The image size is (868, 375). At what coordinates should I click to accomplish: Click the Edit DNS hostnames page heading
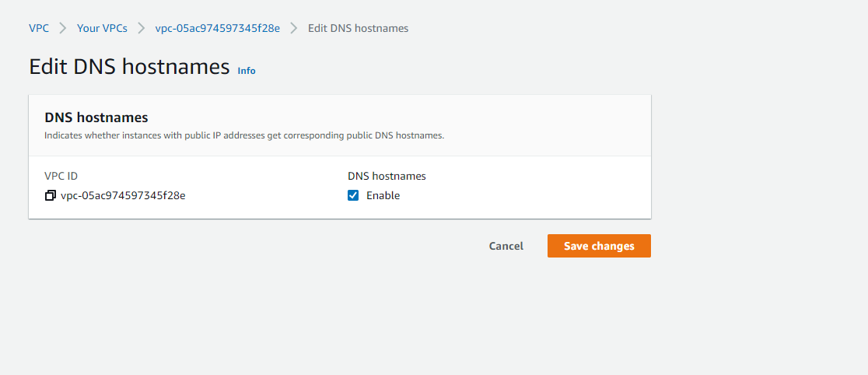(x=129, y=67)
